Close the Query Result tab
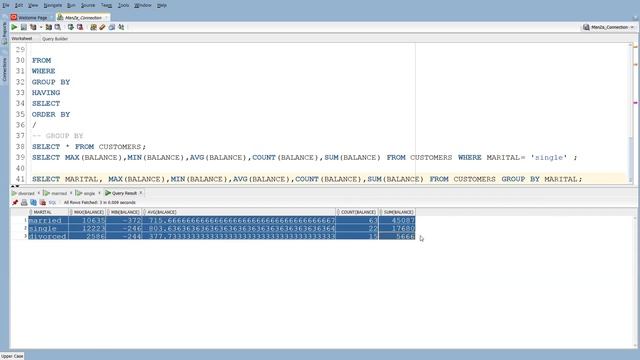 (141, 193)
